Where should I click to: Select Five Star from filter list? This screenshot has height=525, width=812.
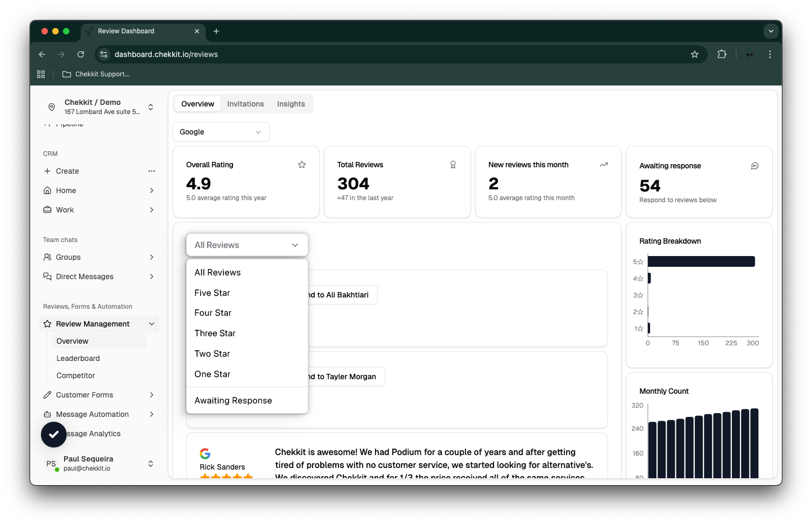[212, 293]
